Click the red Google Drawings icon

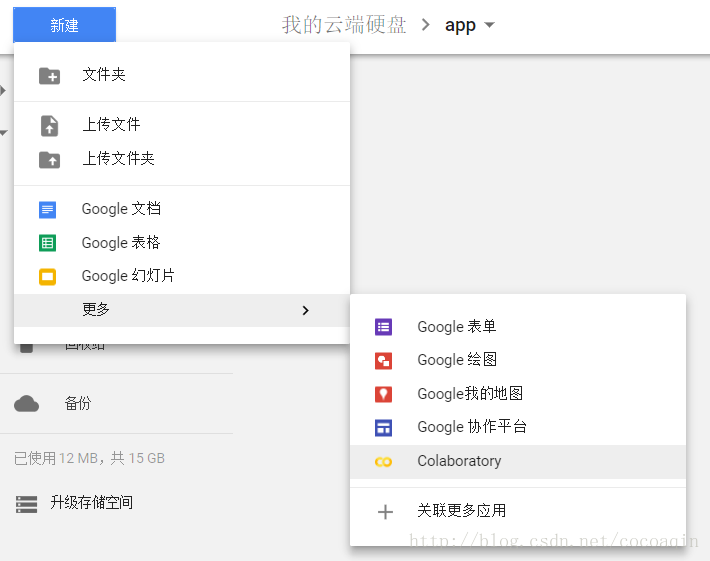(x=384, y=361)
